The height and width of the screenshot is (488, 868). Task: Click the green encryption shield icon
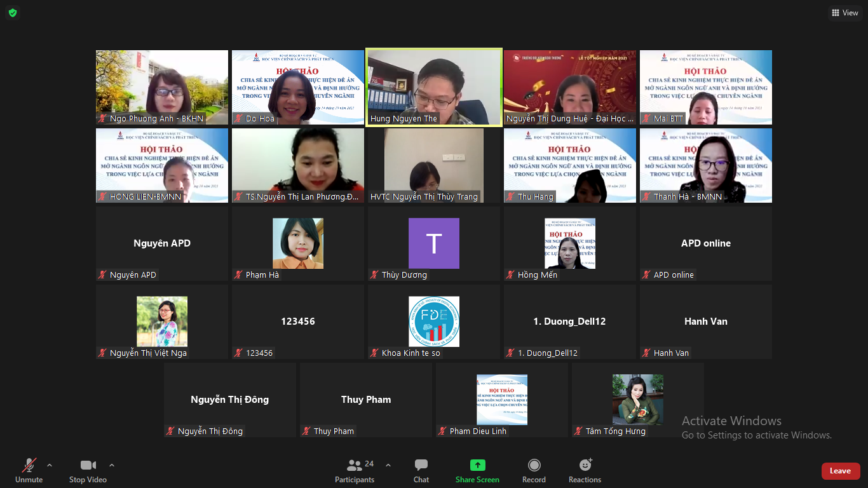pos(13,13)
